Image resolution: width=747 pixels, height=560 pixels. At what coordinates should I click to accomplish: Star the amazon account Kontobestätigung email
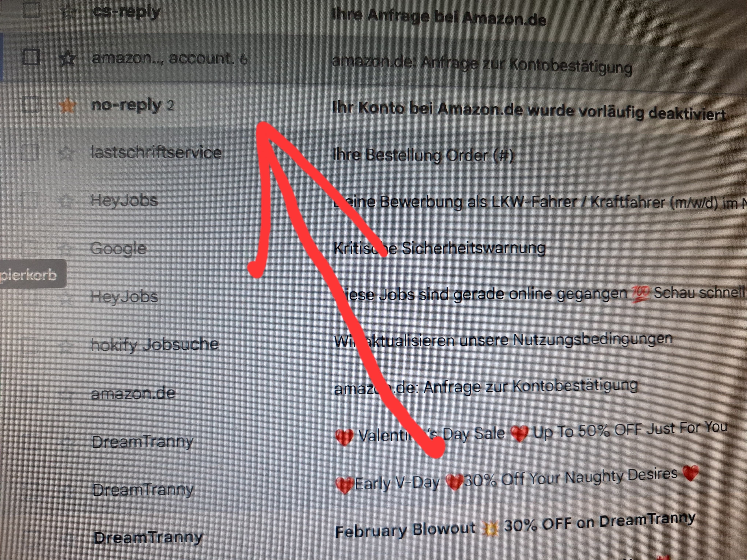pyautogui.click(x=68, y=59)
